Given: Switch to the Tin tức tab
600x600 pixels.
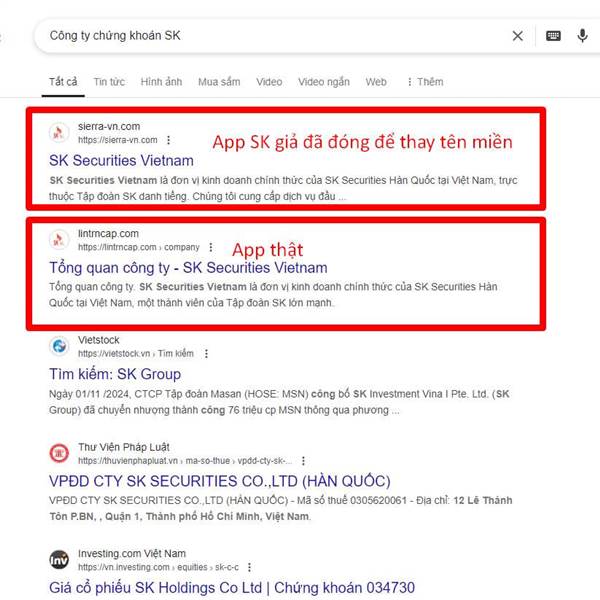Looking at the screenshot, I should coord(109,82).
